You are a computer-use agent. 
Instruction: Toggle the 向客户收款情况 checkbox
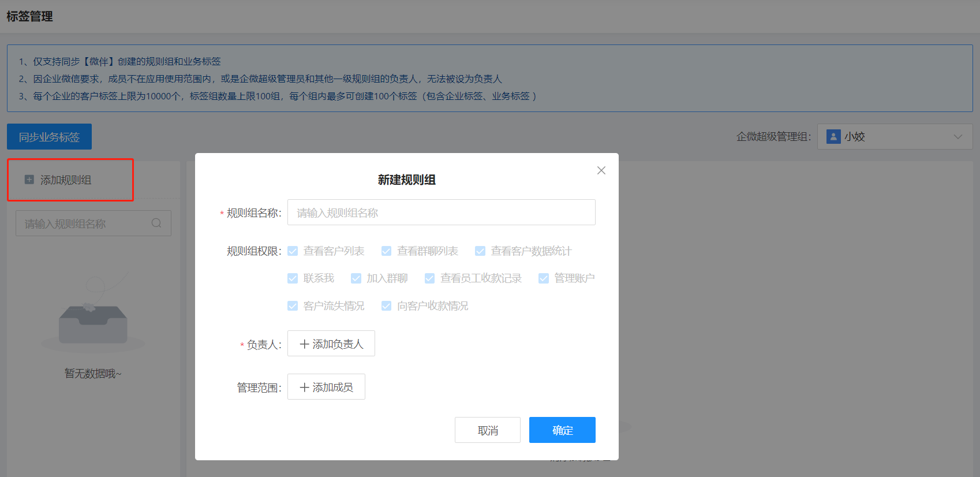click(386, 306)
